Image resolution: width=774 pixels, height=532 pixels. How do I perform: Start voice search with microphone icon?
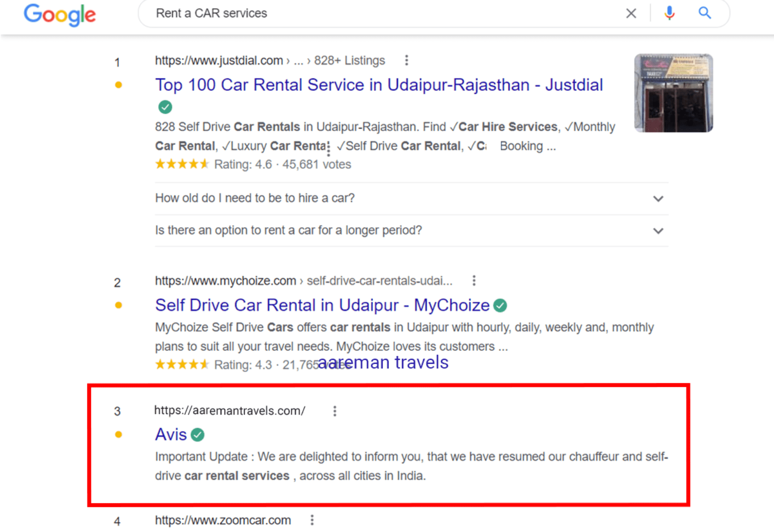point(670,13)
